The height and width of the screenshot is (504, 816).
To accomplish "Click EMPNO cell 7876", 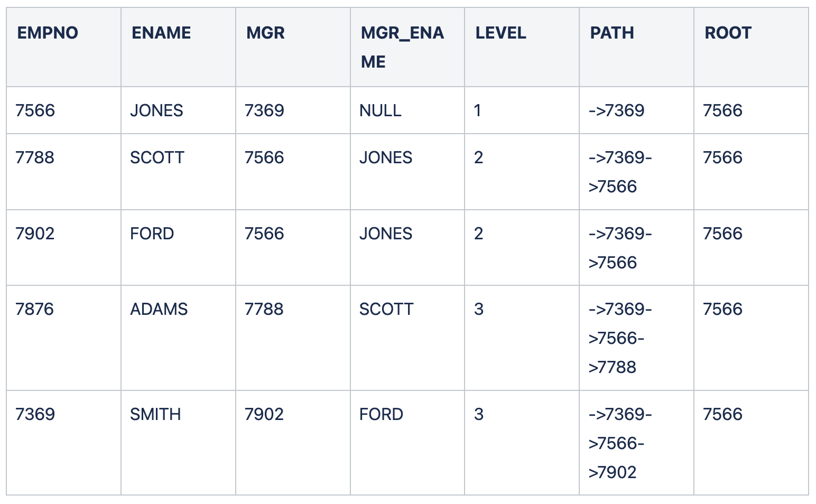I will point(35,309).
